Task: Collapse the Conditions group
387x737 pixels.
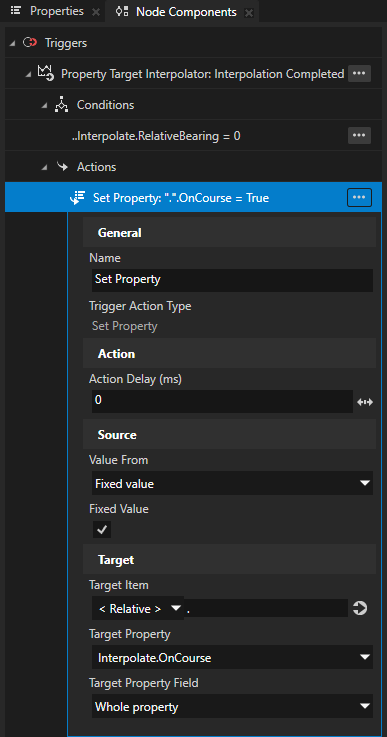Action: coord(44,106)
